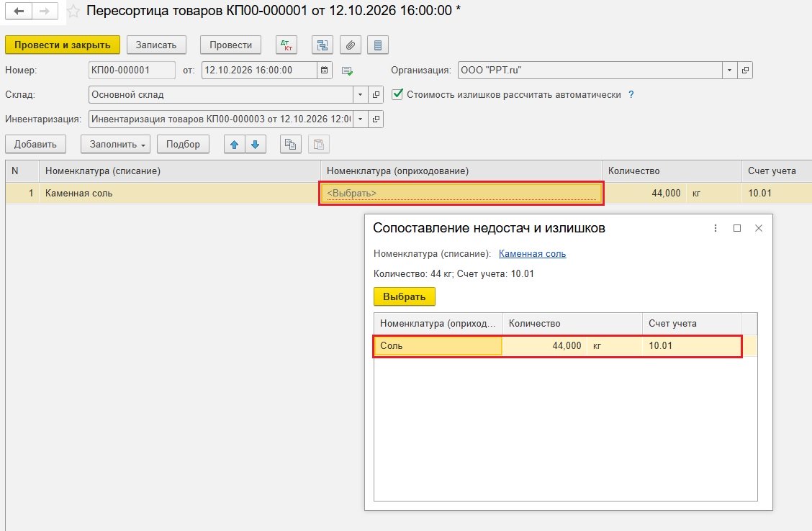Viewport: 812px width, 531px height.
Task: Expand the Инвентаризация dropdown list
Action: [361, 119]
